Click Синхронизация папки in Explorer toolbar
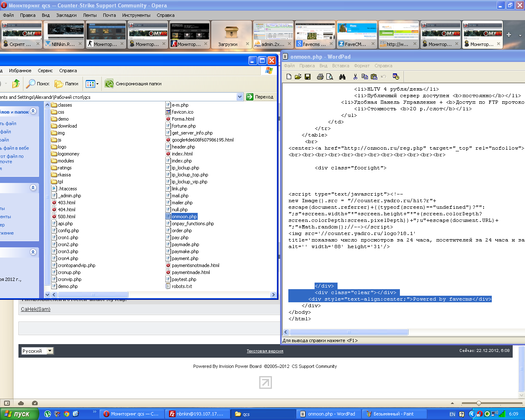The width and height of the screenshot is (525, 420). click(x=133, y=84)
